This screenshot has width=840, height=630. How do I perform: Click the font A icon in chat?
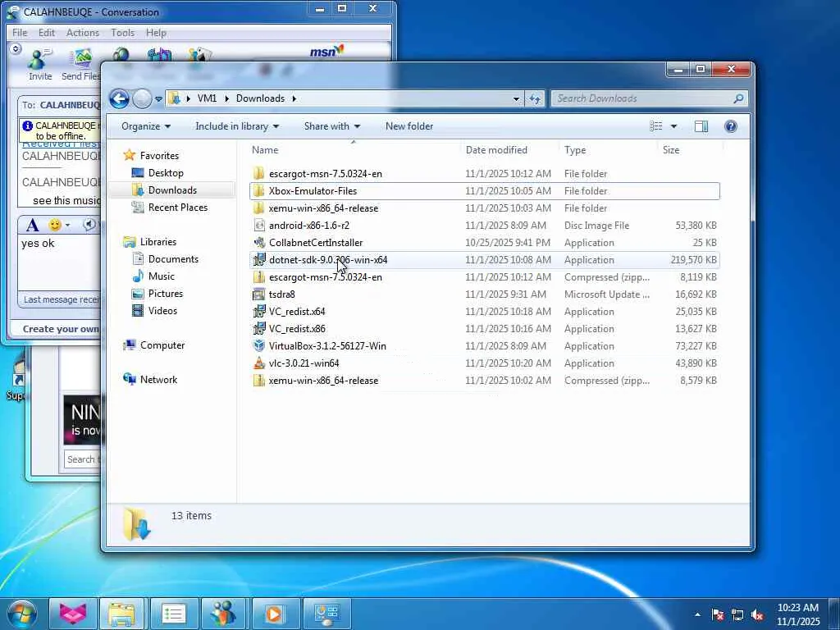tap(32, 225)
